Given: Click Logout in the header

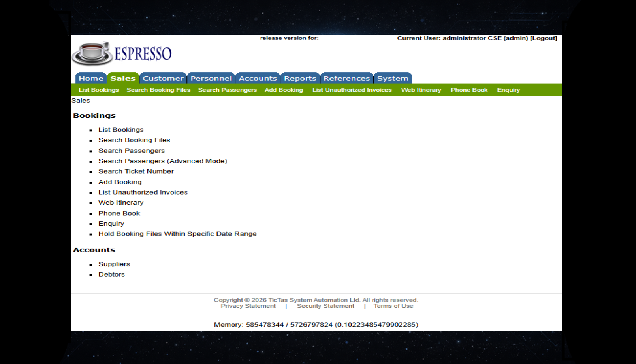Looking at the screenshot, I should 544,38.
